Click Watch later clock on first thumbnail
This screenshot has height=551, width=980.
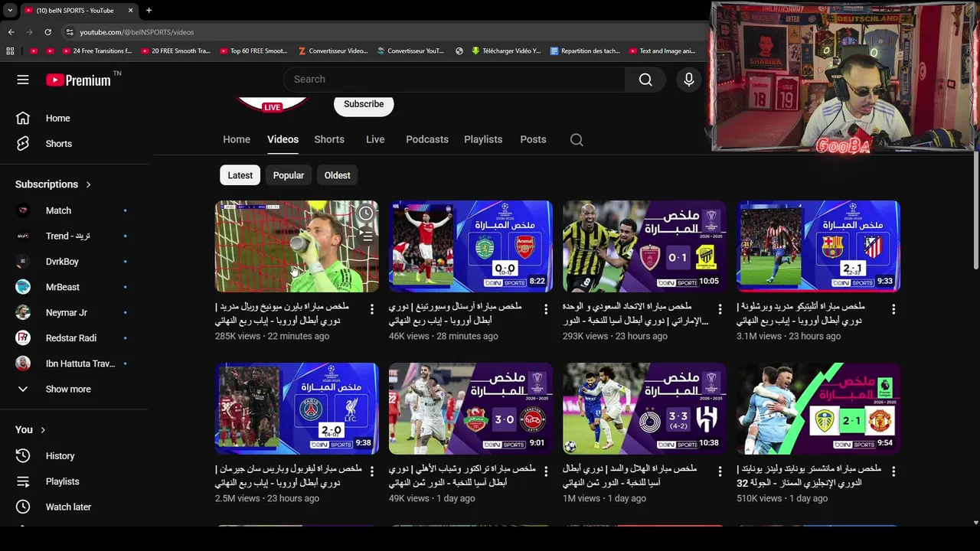pos(366,214)
